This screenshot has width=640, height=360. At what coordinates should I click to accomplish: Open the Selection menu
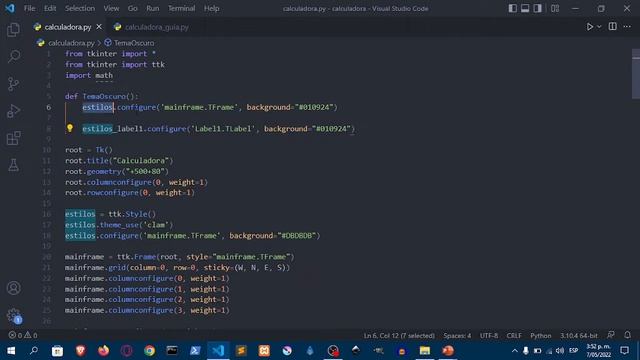tap(80, 8)
